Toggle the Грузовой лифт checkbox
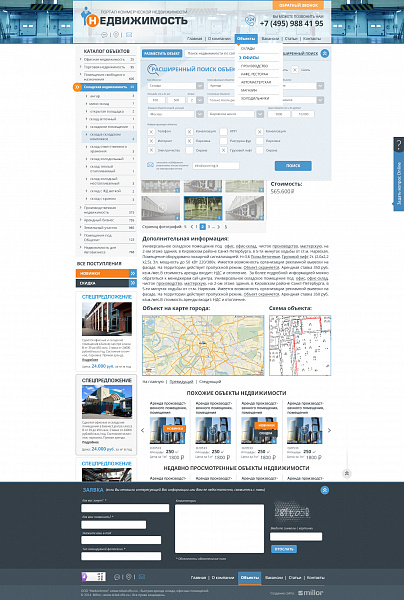The width and height of the screenshot is (404, 600). (x=223, y=150)
